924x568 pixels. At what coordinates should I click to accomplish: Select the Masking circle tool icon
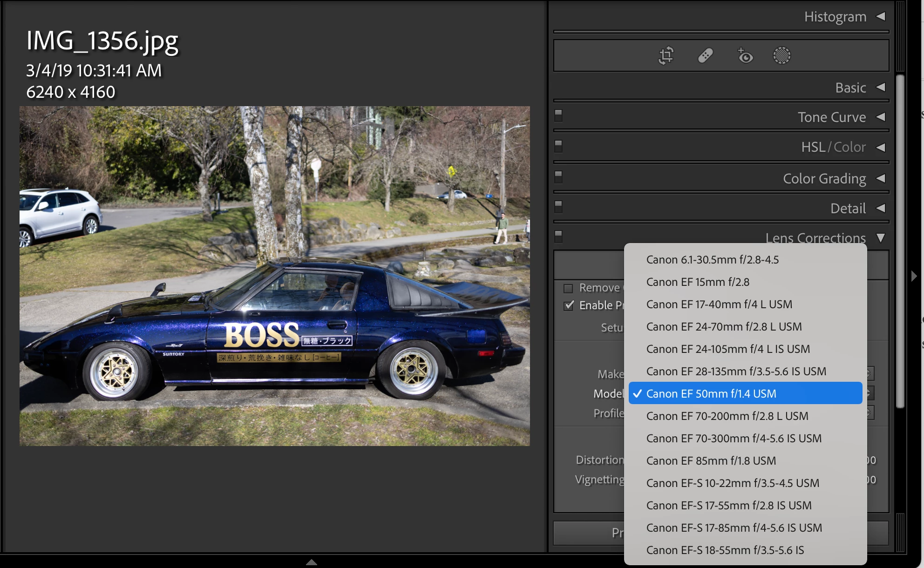coord(781,56)
